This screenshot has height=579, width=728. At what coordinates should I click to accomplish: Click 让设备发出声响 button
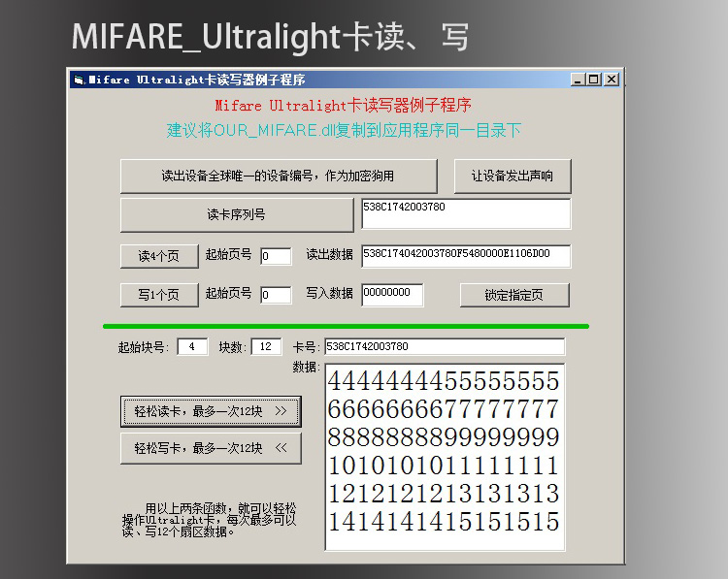(513, 177)
